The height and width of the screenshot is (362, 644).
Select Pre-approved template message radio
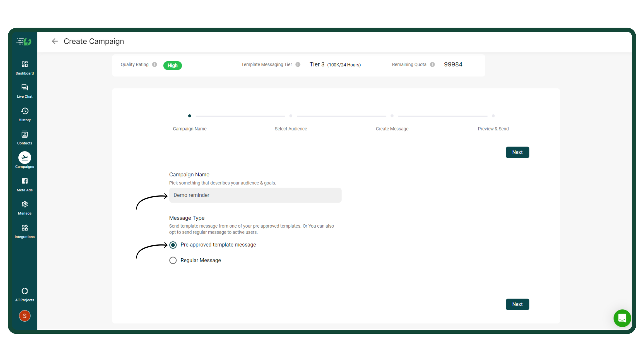click(x=173, y=245)
